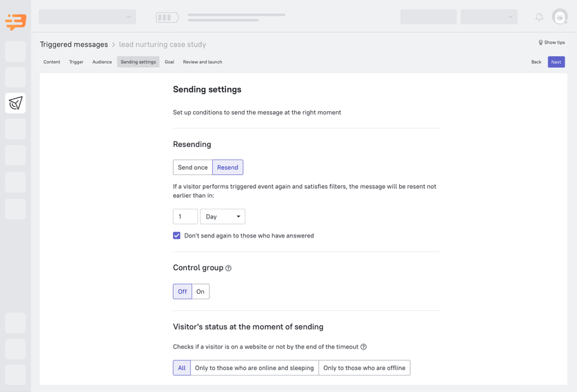The height and width of the screenshot is (392, 577).
Task: Click the resend interval number field
Action: click(x=185, y=216)
